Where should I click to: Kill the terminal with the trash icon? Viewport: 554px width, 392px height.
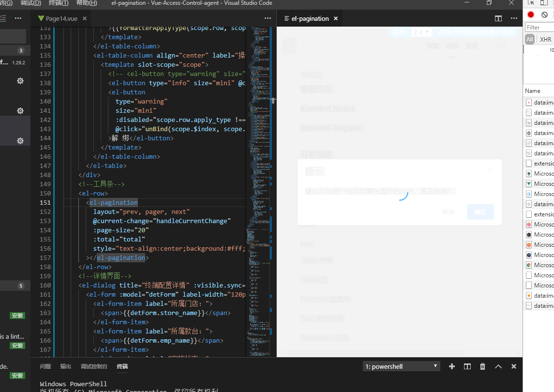[482, 366]
